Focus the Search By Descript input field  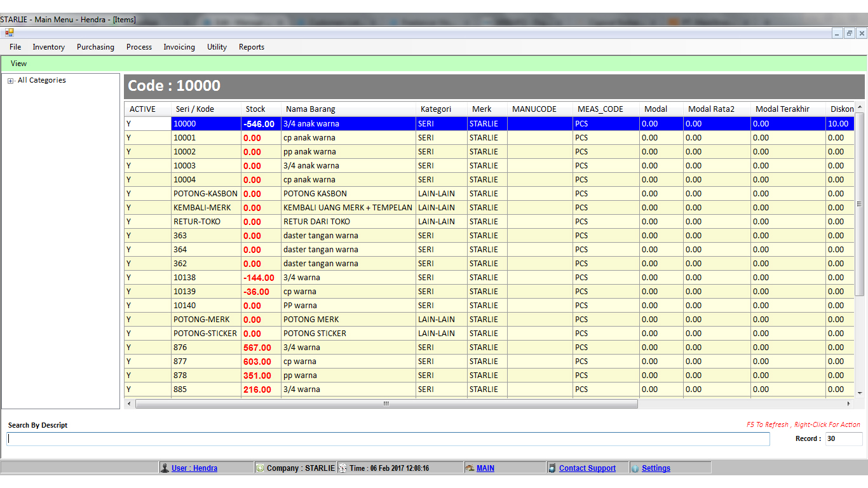pos(388,439)
